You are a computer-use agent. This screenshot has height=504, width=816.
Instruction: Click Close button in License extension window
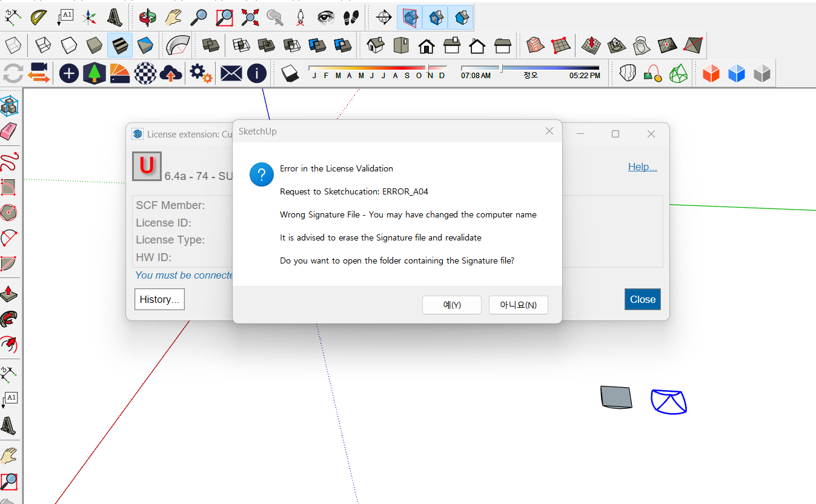[643, 299]
